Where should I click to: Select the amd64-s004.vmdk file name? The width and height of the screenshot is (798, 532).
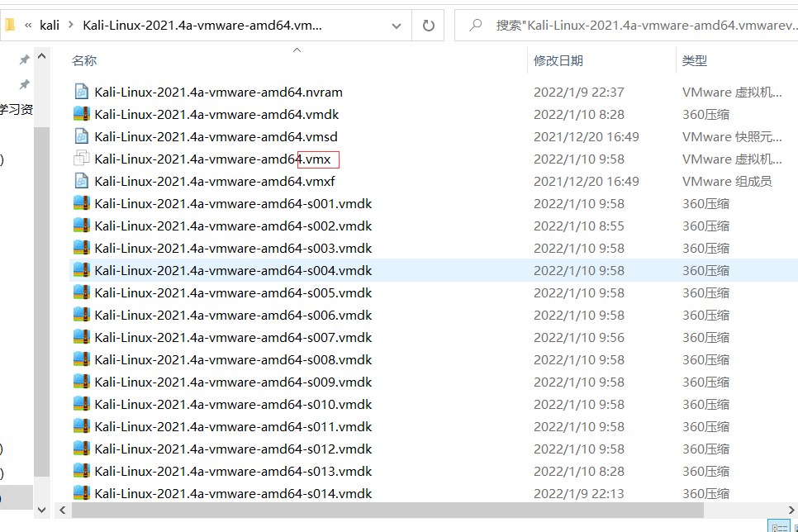click(x=233, y=270)
